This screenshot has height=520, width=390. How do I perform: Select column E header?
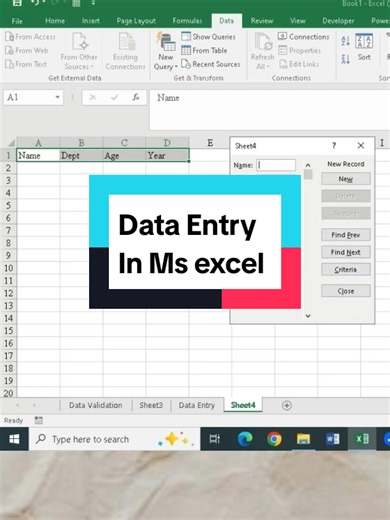pyautogui.click(x=210, y=143)
